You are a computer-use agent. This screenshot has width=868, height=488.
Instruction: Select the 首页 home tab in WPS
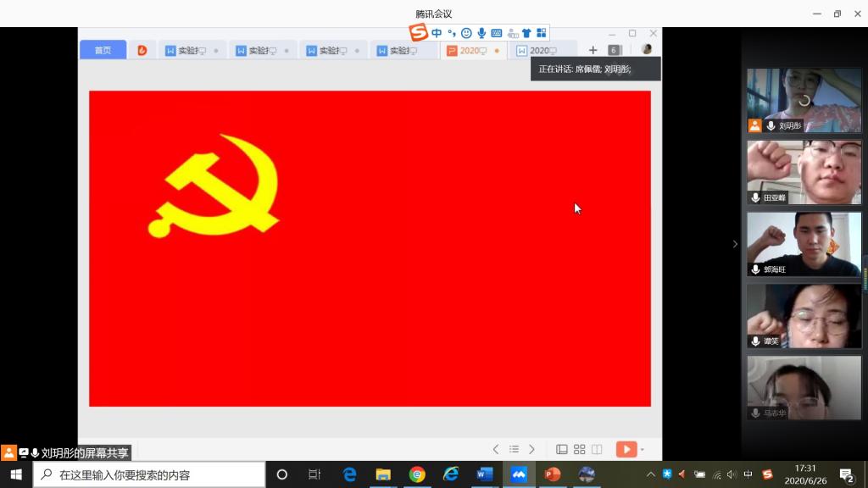click(103, 50)
